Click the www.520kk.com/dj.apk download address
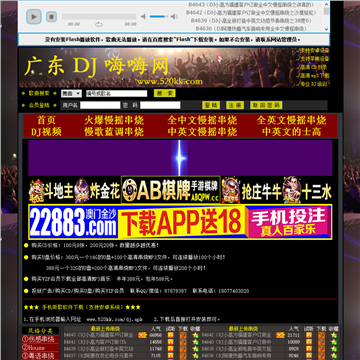The height and width of the screenshot is (360, 360). click(114, 319)
